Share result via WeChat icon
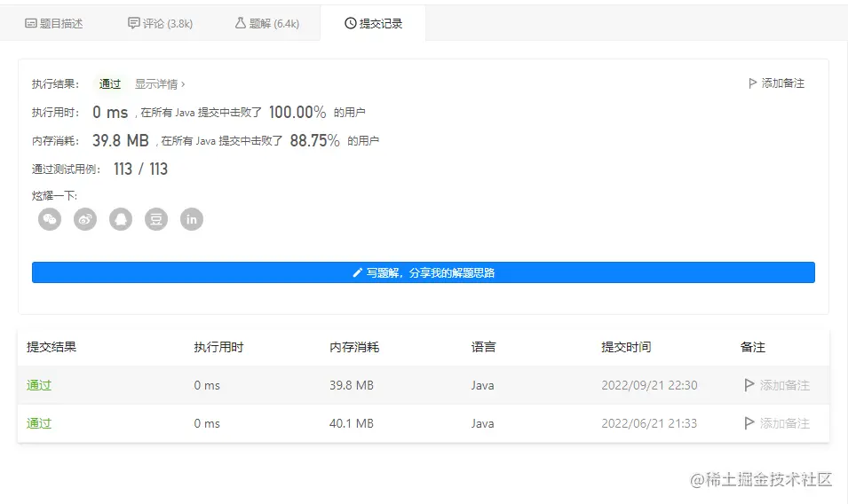The image size is (848, 504). point(50,219)
